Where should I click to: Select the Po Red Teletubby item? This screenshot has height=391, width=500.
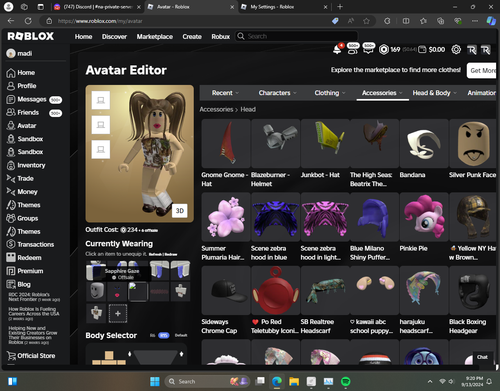pos(275,300)
